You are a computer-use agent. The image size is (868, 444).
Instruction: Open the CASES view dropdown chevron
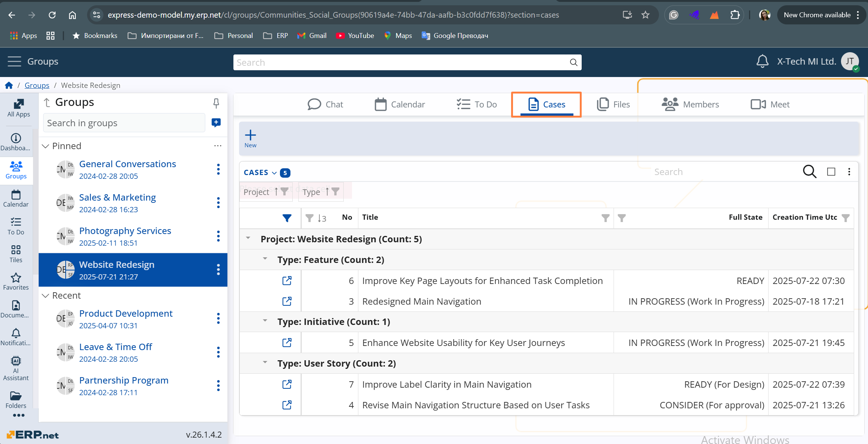pyautogui.click(x=274, y=173)
